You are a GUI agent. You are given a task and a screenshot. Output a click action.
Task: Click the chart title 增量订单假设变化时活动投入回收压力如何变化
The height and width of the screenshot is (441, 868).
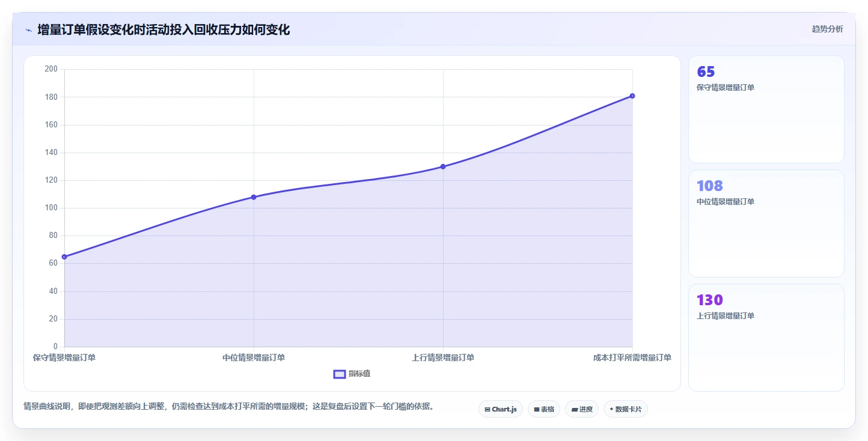pos(164,29)
